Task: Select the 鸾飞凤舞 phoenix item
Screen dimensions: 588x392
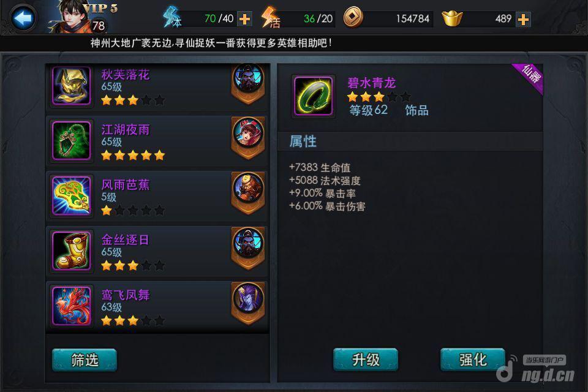Action: tap(156, 306)
